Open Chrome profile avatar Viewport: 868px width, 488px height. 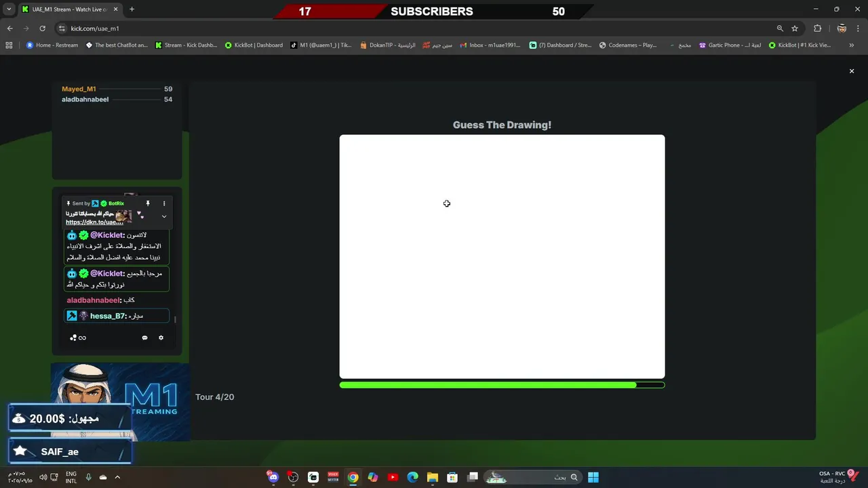click(842, 28)
